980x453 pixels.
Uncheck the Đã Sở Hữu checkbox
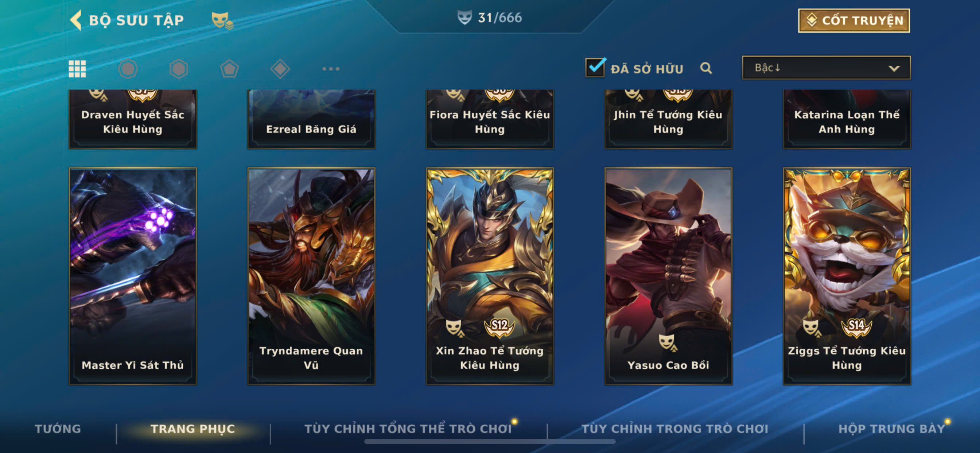pyautogui.click(x=595, y=68)
